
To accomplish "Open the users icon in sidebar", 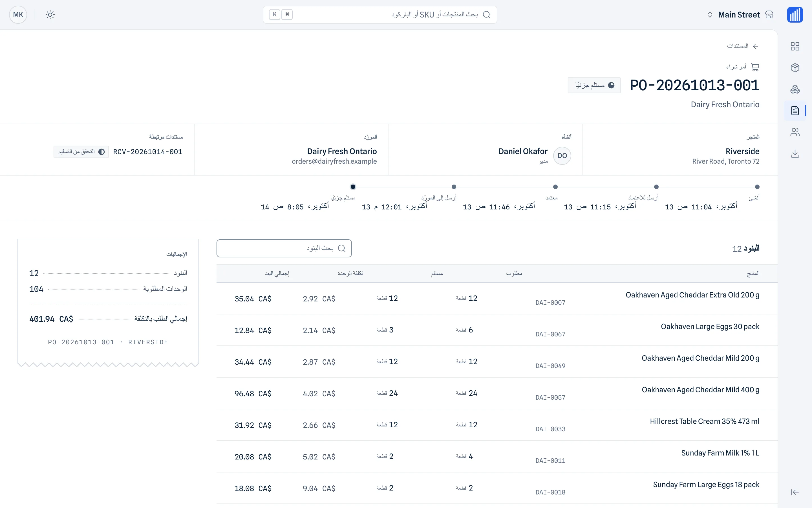I will [x=795, y=132].
